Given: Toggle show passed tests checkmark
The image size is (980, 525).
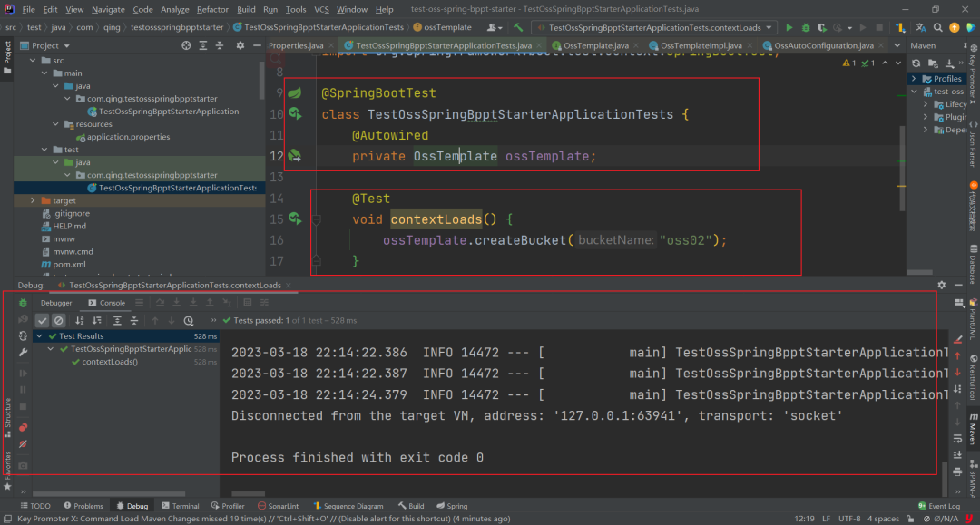Looking at the screenshot, I should 42,320.
